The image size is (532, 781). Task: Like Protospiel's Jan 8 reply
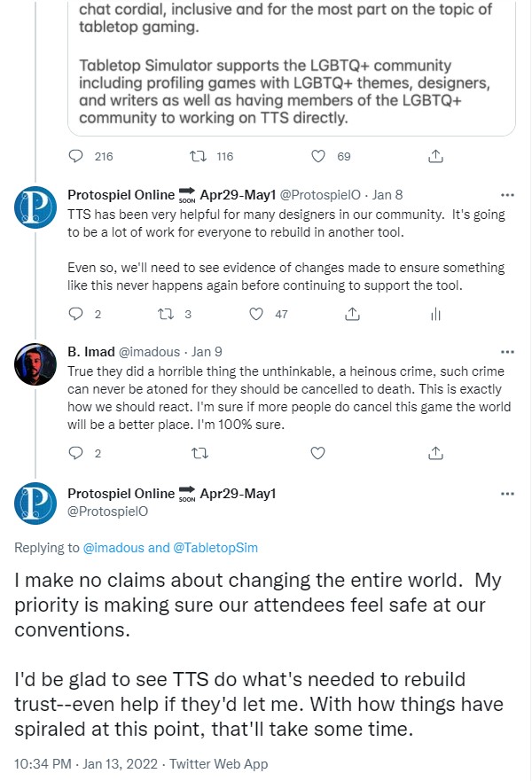point(255,314)
